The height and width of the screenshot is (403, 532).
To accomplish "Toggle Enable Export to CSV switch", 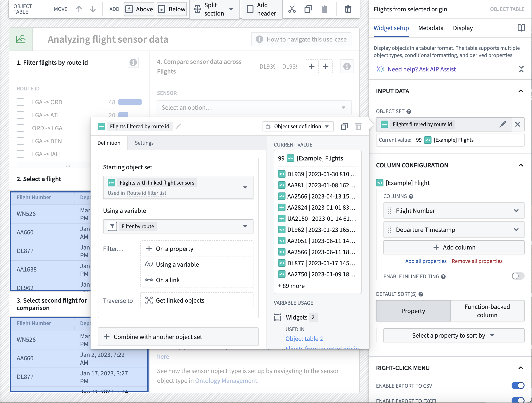I will pos(518,385).
